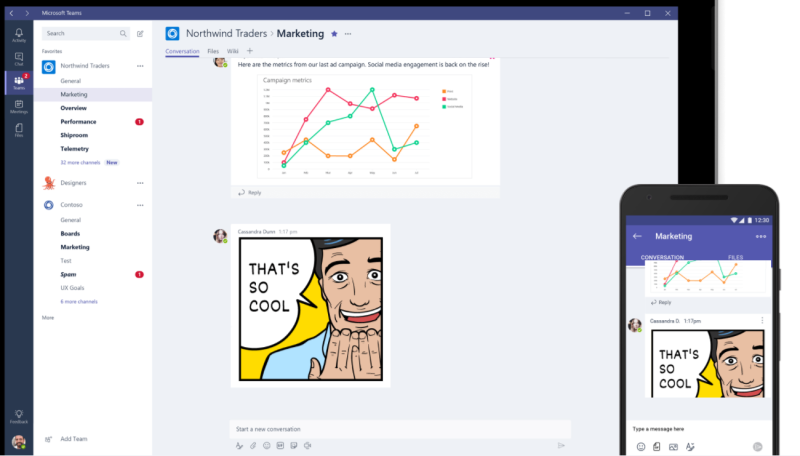Go back using title bar back arrow
The width and height of the screenshot is (800, 456).
point(11,13)
